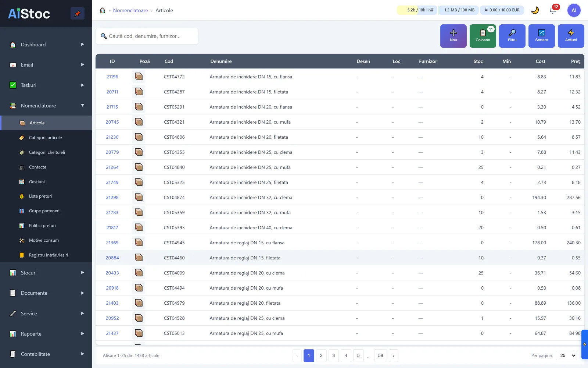The height and width of the screenshot is (368, 588).
Task: Open Grupe parteneri in sidebar
Action: click(46, 211)
